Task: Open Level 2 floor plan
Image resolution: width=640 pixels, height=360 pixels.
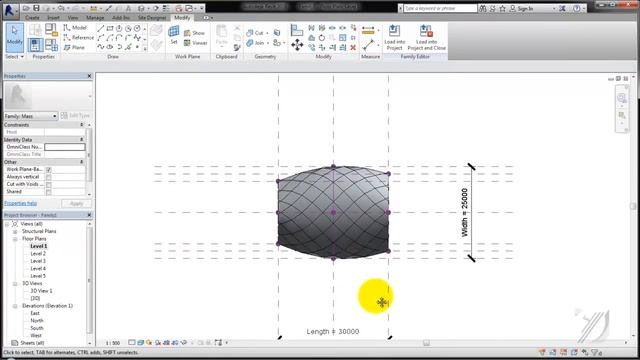Action: pos(38,253)
